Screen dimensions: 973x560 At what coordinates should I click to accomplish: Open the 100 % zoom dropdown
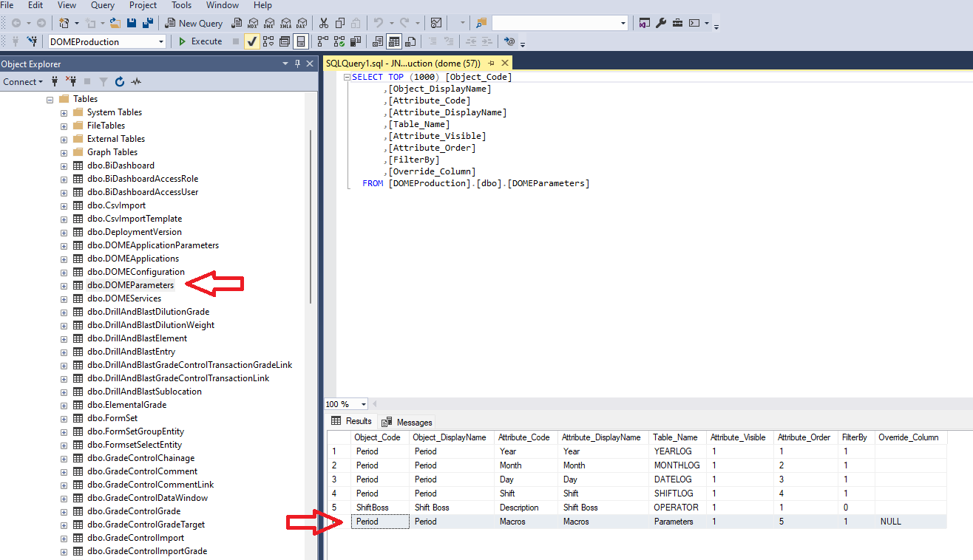tap(363, 404)
